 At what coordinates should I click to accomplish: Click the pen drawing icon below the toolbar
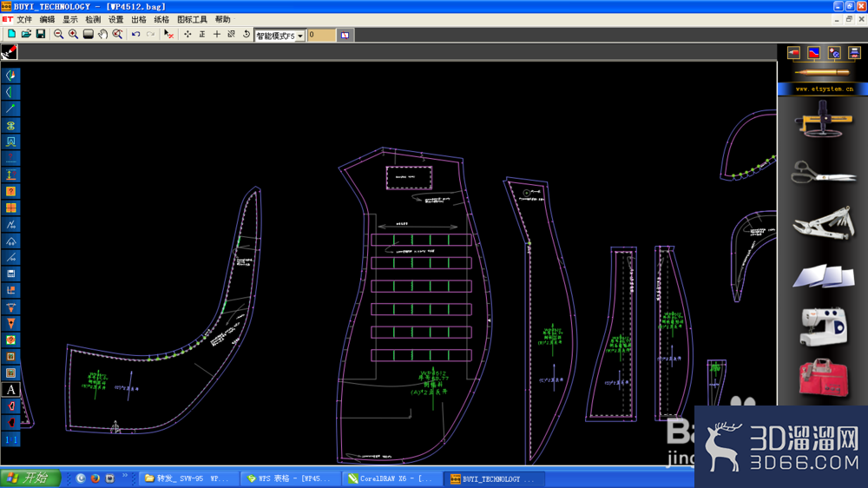coord(10,51)
